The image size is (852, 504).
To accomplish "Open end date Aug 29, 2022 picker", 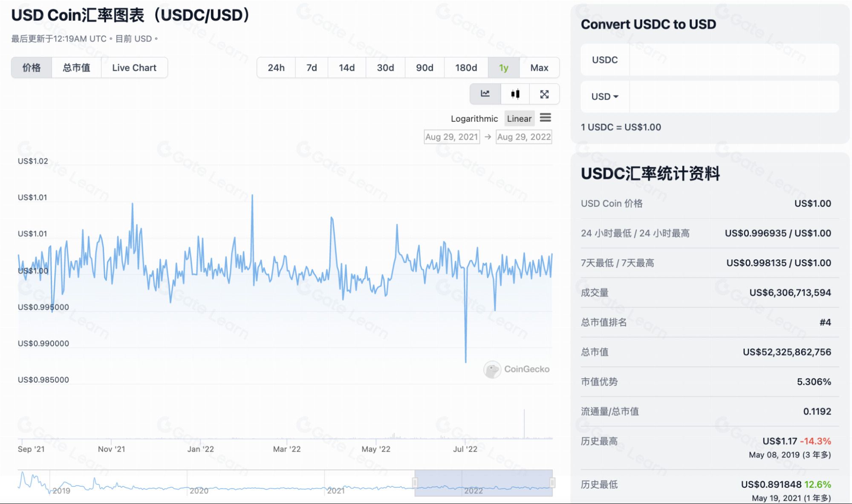I will click(x=524, y=137).
